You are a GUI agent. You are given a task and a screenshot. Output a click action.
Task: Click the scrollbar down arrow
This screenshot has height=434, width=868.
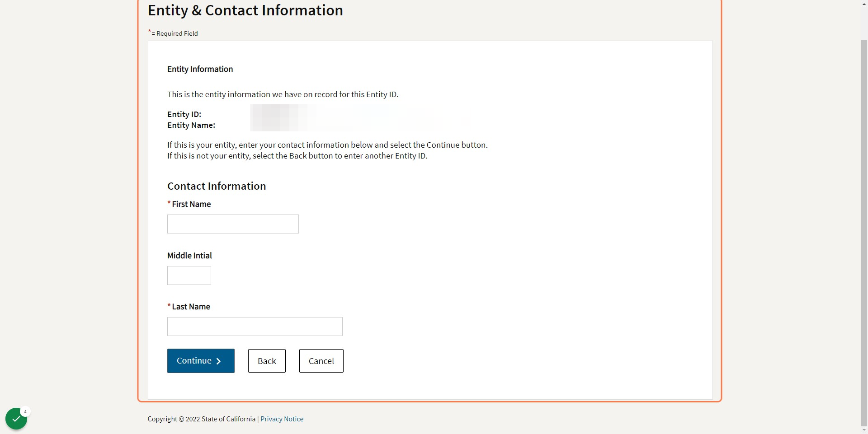(x=864, y=429)
